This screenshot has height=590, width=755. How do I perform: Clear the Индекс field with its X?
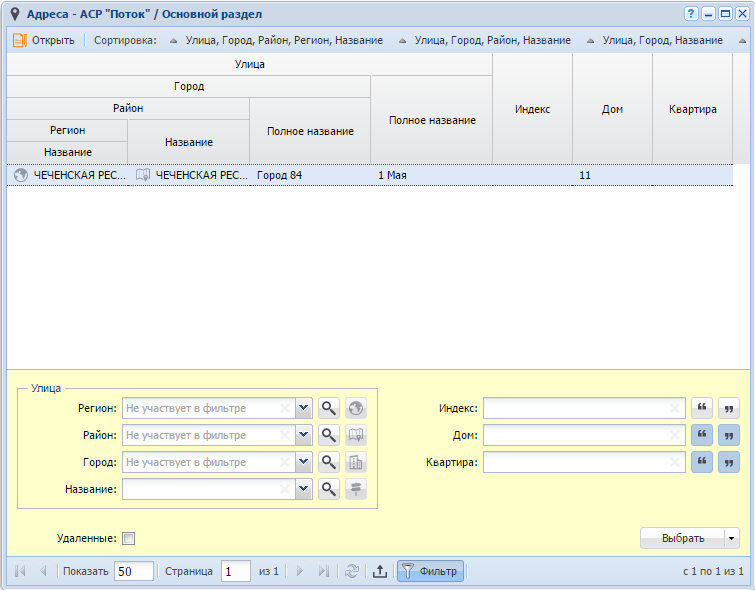(675, 408)
